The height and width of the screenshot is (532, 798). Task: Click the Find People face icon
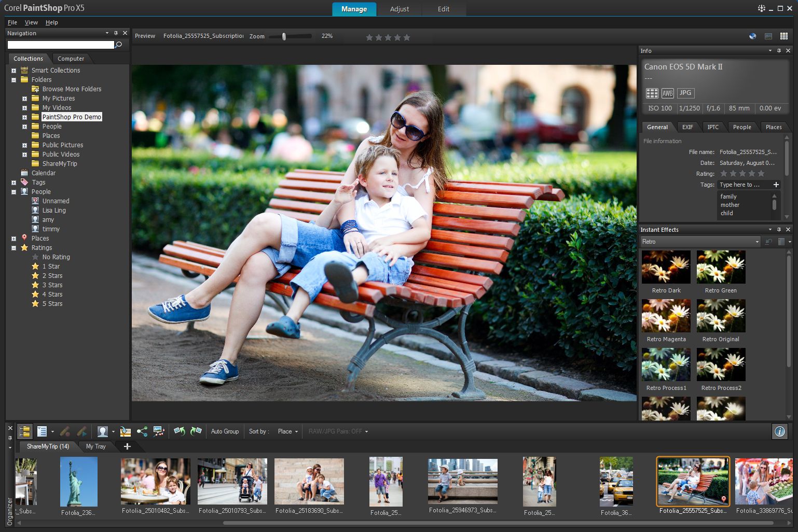[x=103, y=431]
